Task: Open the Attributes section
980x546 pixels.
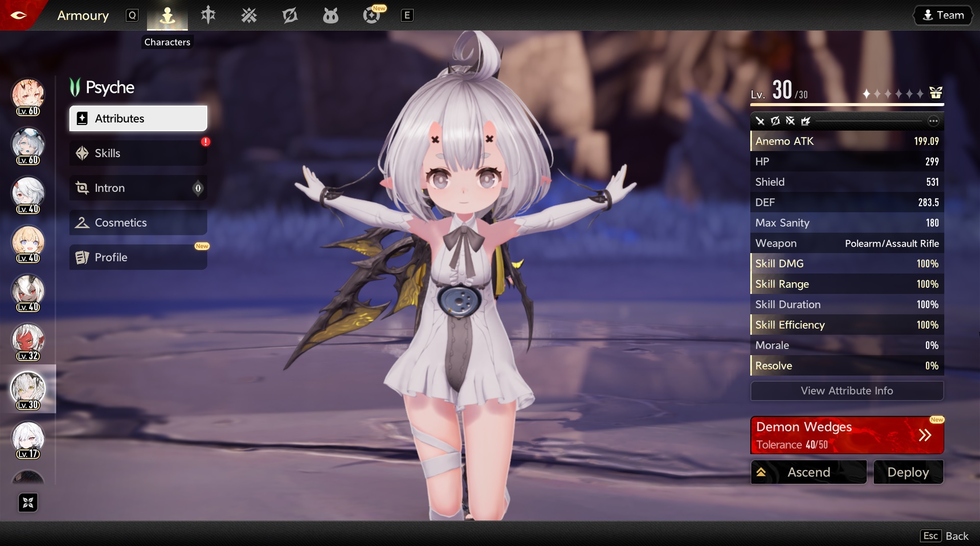Action: pyautogui.click(x=138, y=118)
